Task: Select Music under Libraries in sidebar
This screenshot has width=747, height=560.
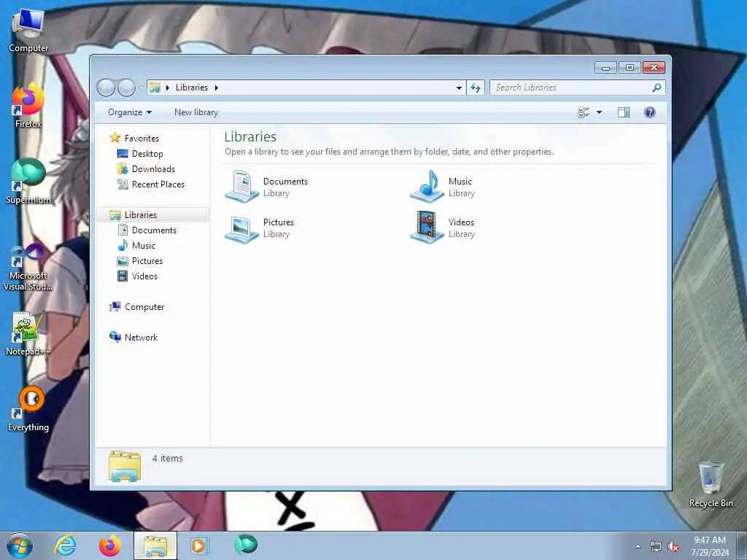Action: [144, 245]
